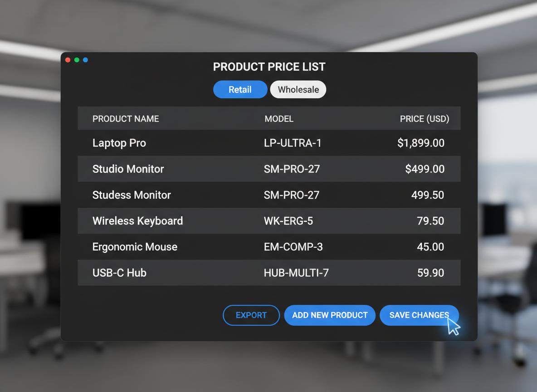Open the Export dialog
The width and height of the screenshot is (537, 392).
(x=251, y=315)
